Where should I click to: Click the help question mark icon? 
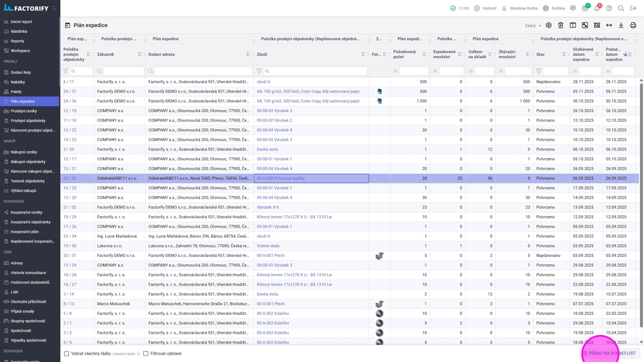[609, 9]
